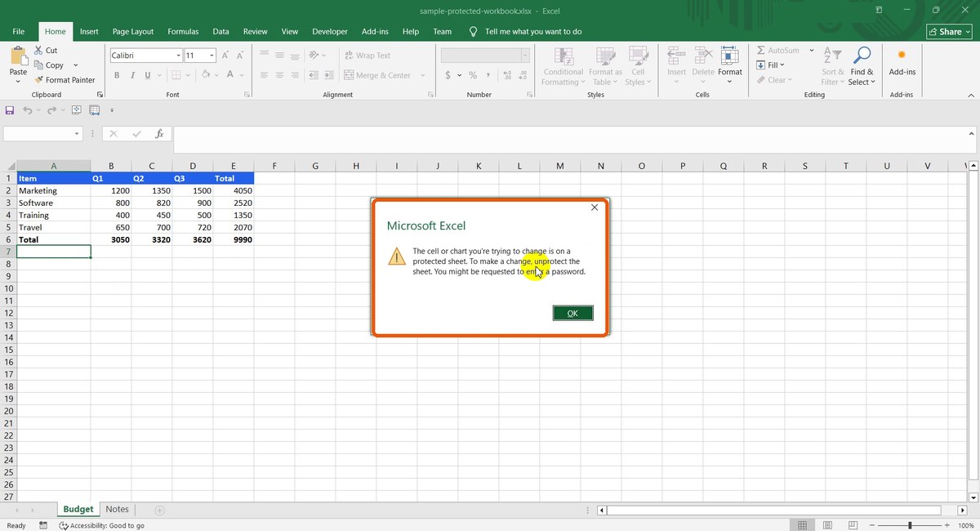Screen dimensions: 980x531
Task: Switch to the Developer tab
Action: click(x=330, y=32)
